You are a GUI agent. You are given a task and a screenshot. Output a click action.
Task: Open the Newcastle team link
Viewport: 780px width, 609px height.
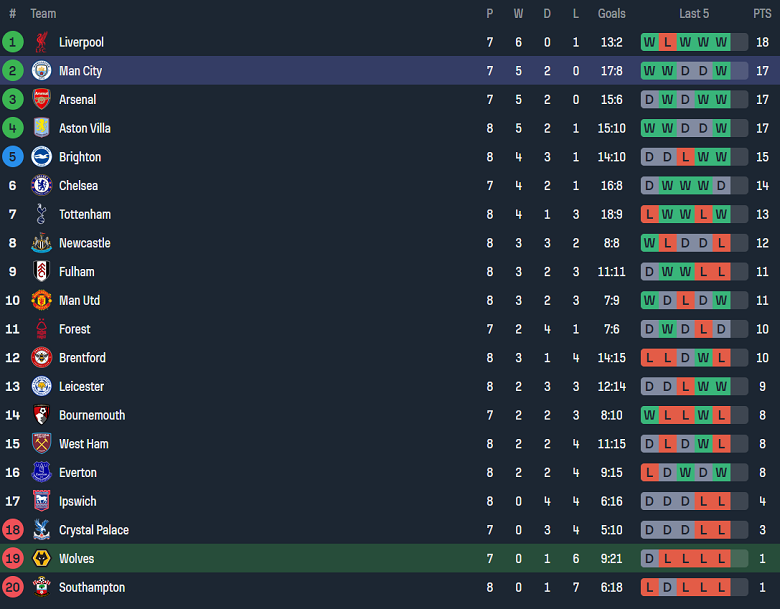pyautogui.click(x=84, y=243)
